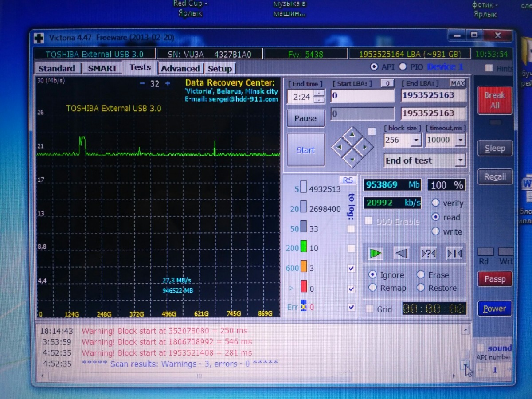The image size is (532, 399).
Task: Click the reverse scan direction arrow icon
Action: tap(401, 253)
